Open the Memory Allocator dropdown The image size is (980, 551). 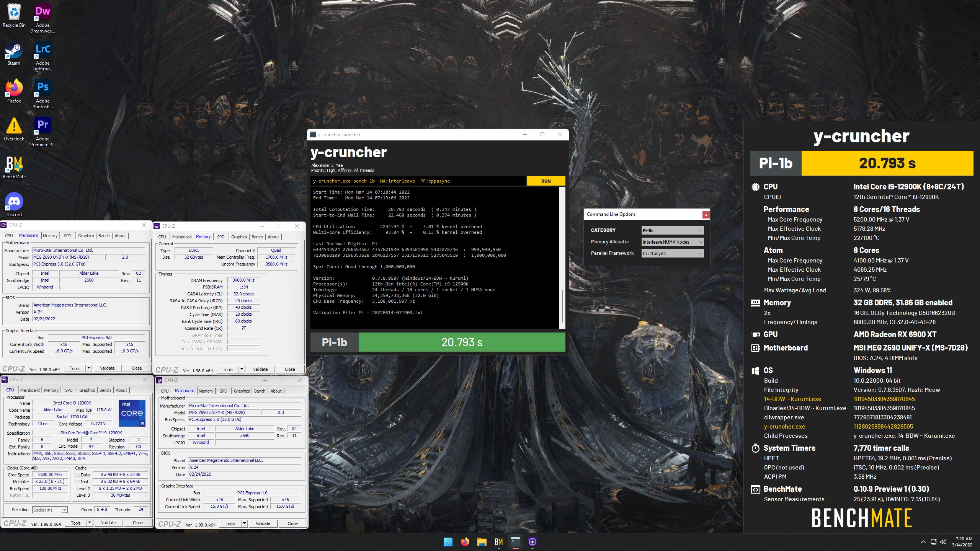pyautogui.click(x=672, y=242)
